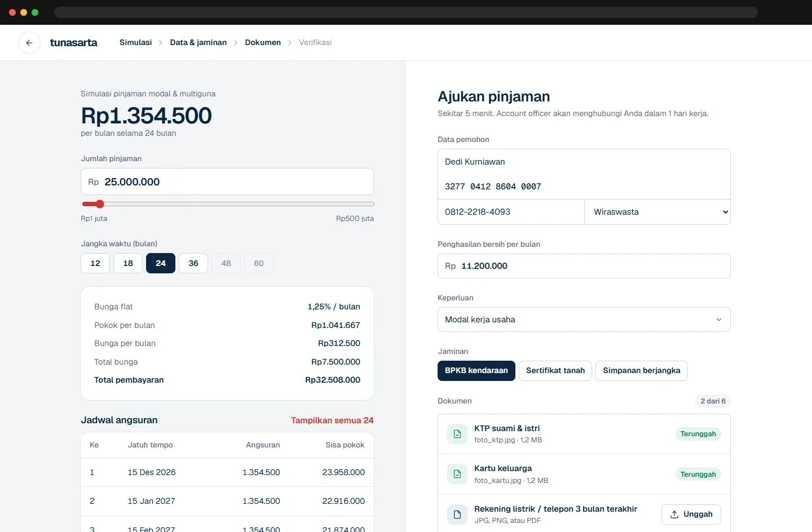Click the Pokok per bulan value Rp1.041.667
812x532 pixels.
click(x=336, y=325)
